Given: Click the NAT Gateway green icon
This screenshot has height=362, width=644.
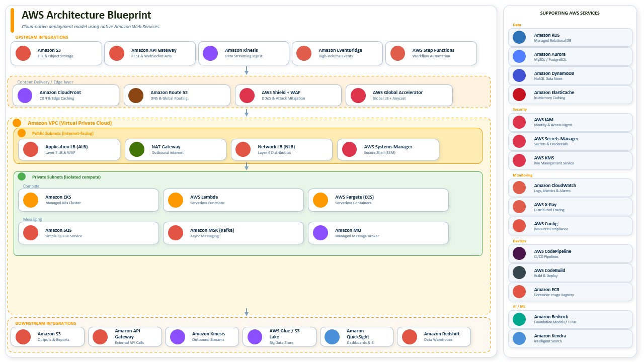Looking at the screenshot, I should point(137,149).
